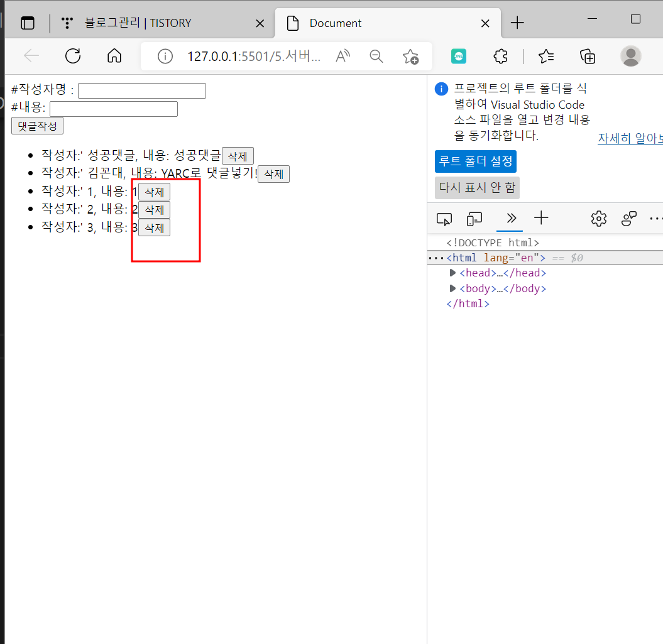The image size is (663, 644).
Task: Open the tab actions menu icon
Action: [x=28, y=23]
